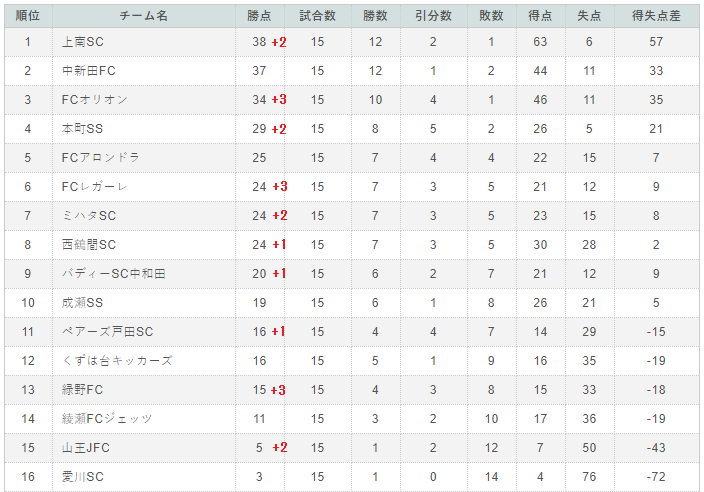The height and width of the screenshot is (492, 704).
Task: Select the 勝点 column header
Action: (260, 16)
